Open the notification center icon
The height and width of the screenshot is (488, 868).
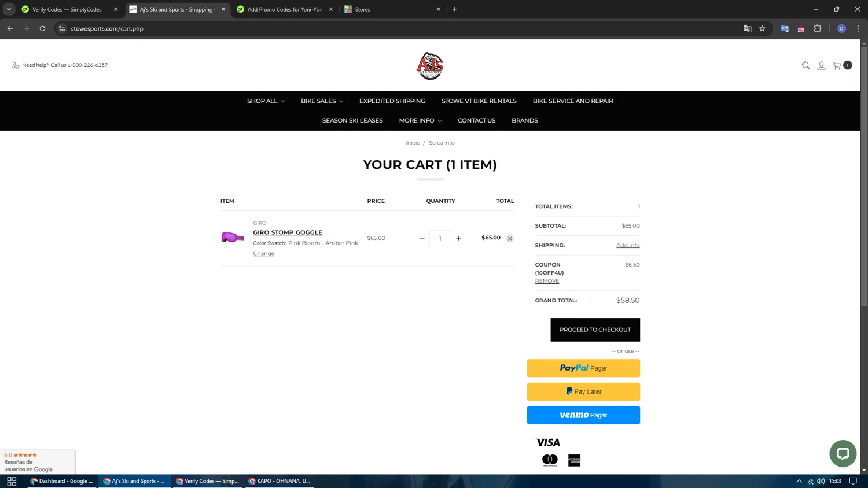853,481
